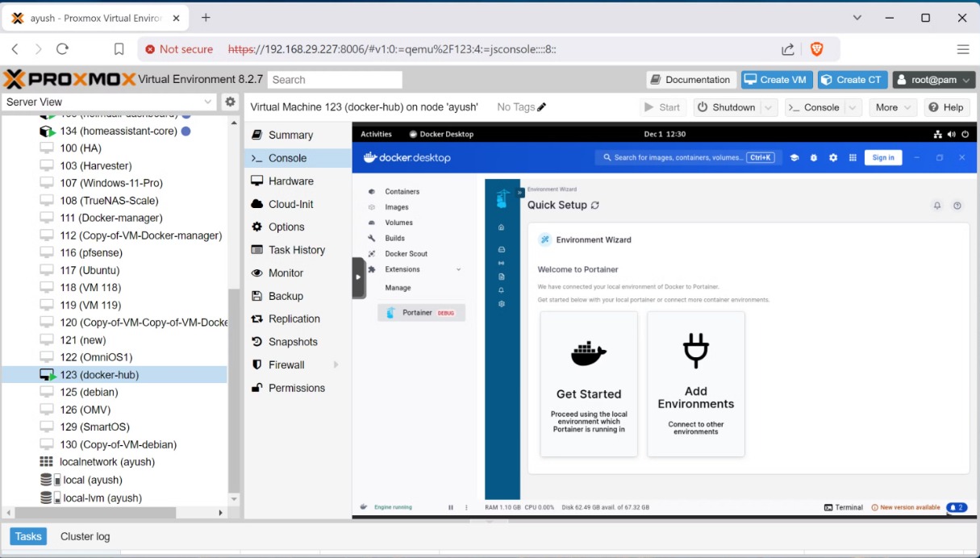Open Server View settings gear icon
Image resolution: width=980 pixels, height=558 pixels.
point(231,102)
